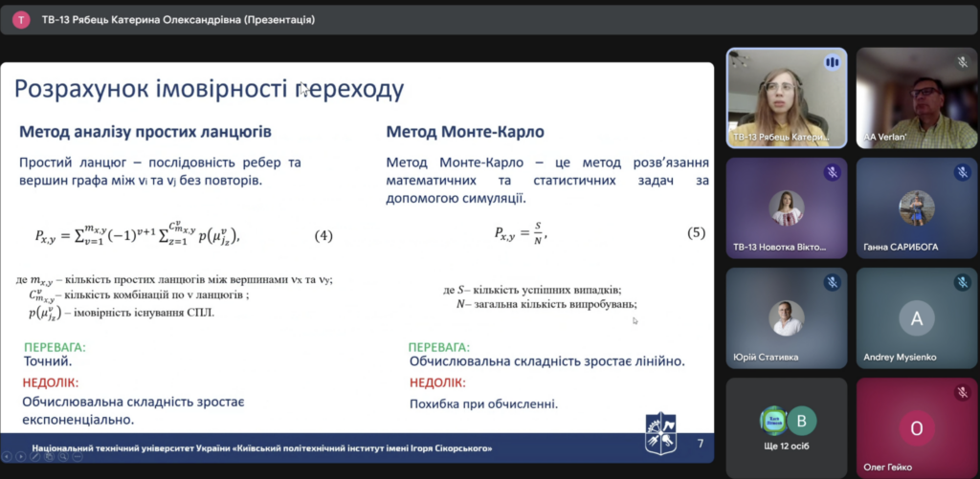Click the KPI university crest logo on slide
Viewport: 980px width, 479px height.
(x=660, y=433)
